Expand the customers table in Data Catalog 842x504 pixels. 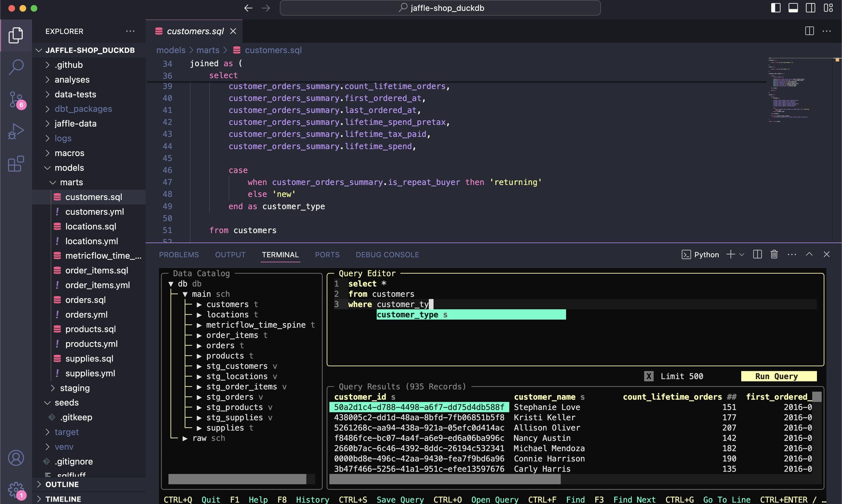(x=199, y=304)
